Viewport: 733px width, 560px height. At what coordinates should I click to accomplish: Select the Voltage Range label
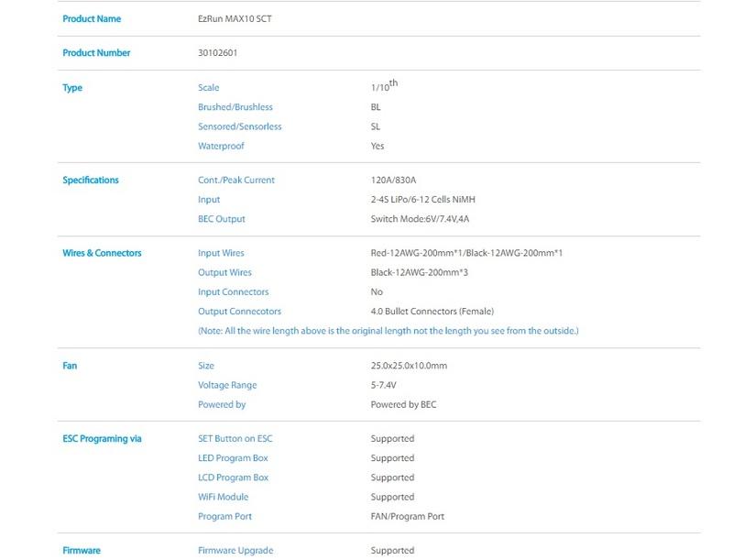click(x=227, y=385)
